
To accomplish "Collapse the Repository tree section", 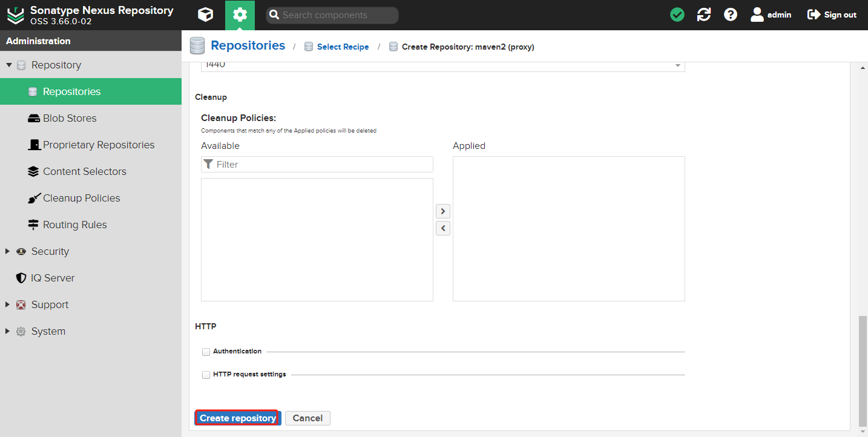I will [x=9, y=65].
